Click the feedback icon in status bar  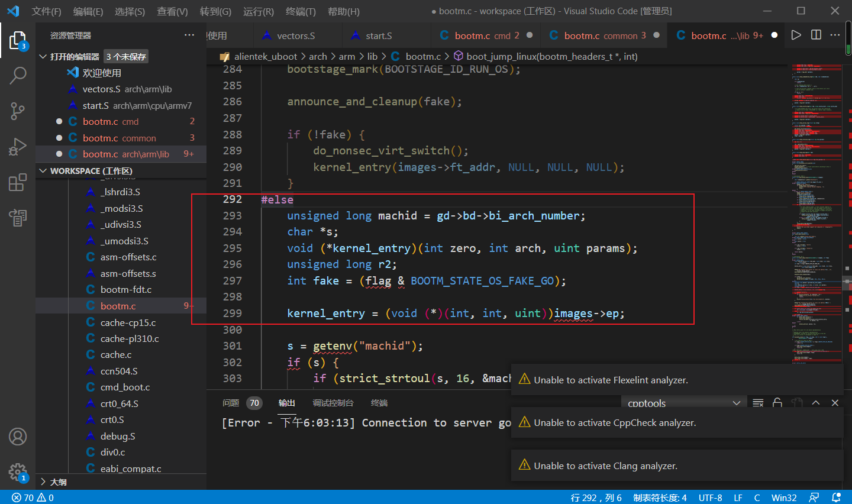click(814, 497)
